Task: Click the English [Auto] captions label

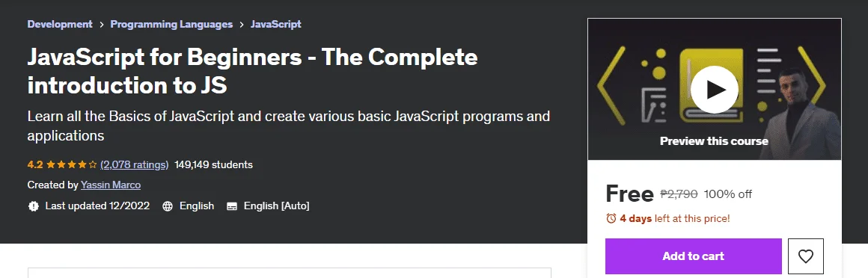Action: coord(276,206)
